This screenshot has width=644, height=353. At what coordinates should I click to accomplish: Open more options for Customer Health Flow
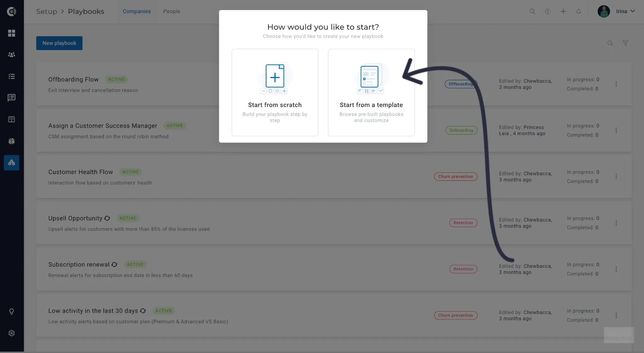pos(616,177)
